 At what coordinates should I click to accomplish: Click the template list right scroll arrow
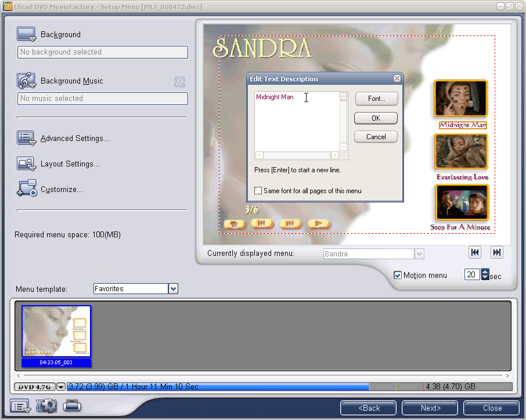507,375
